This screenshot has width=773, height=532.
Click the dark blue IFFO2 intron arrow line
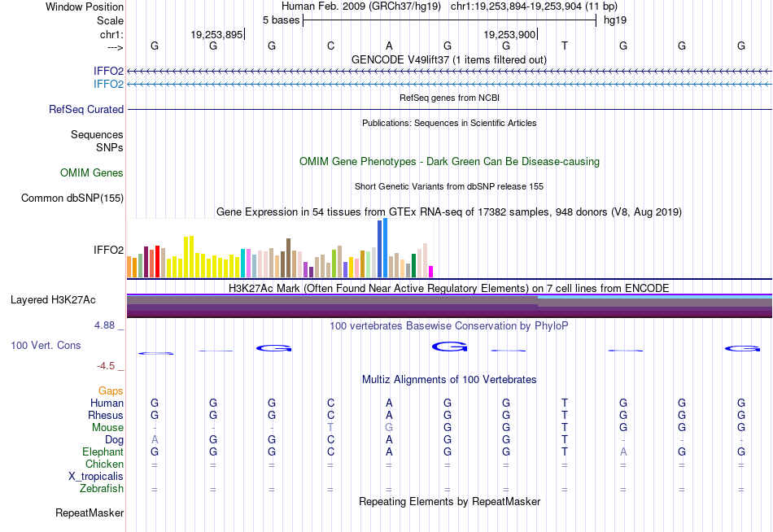coord(449,72)
